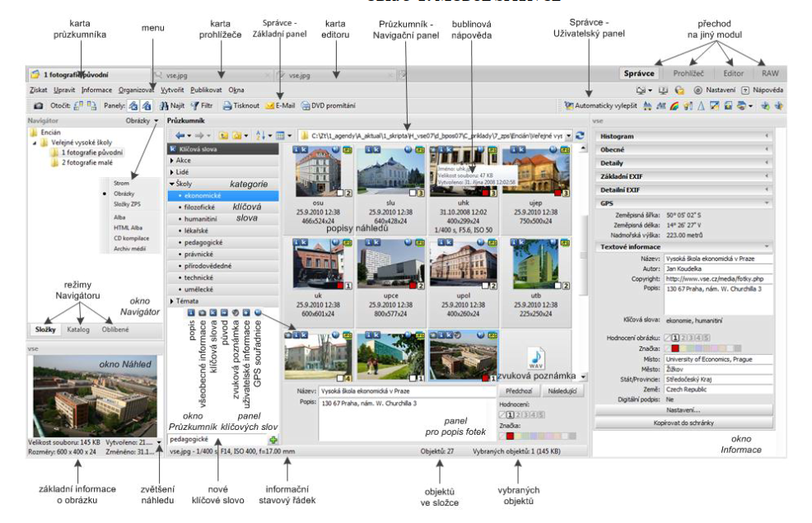Open Nápověda help
This screenshot has height=523, width=812.
click(763, 90)
